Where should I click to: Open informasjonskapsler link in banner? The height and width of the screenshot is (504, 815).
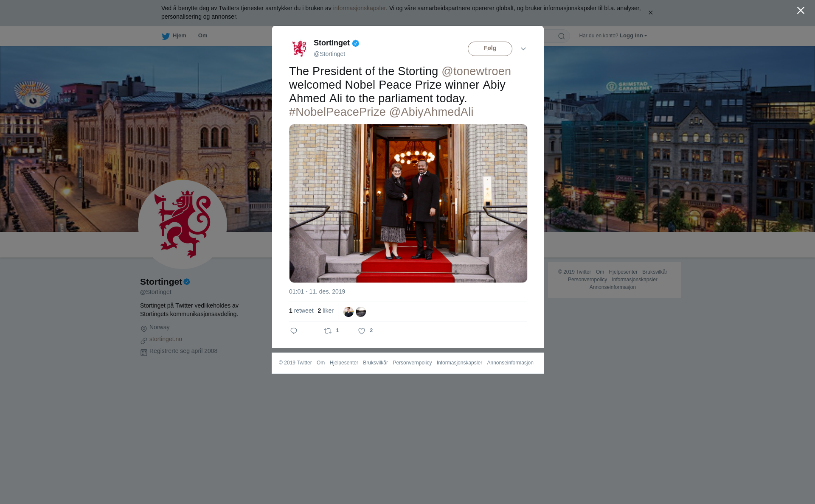click(359, 8)
